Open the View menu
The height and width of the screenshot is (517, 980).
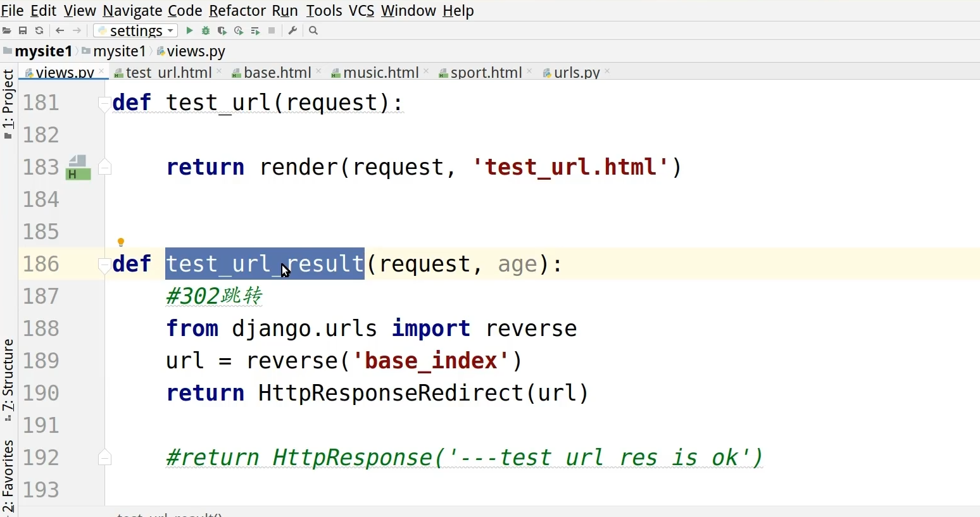80,11
